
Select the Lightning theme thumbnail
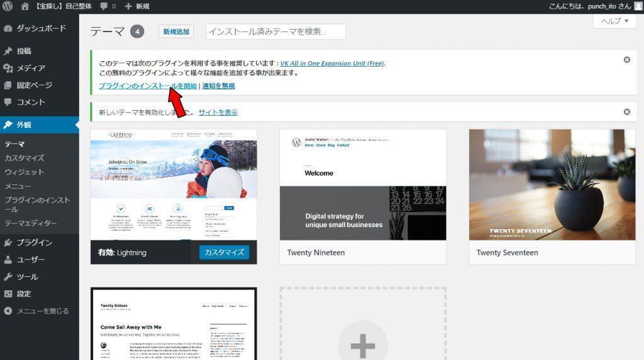point(174,185)
